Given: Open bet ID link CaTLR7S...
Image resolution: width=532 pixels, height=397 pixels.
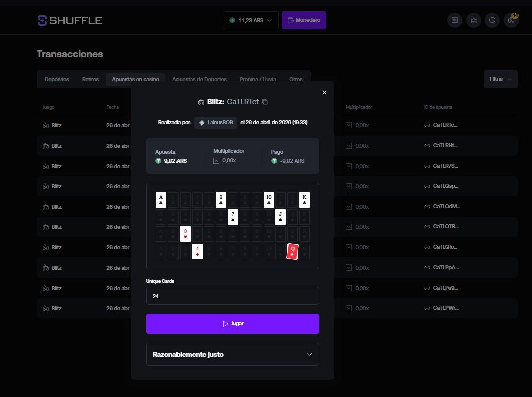Looking at the screenshot, I should pos(441,166).
